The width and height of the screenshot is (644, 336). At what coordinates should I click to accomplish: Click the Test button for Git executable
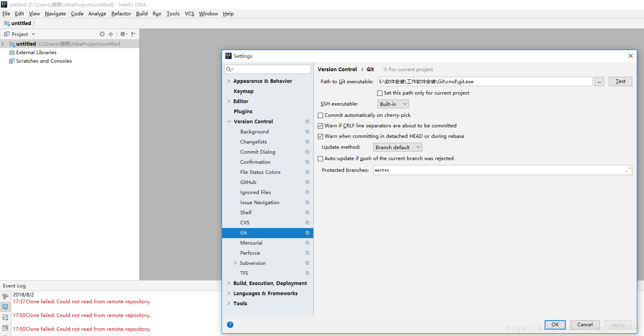(x=621, y=81)
